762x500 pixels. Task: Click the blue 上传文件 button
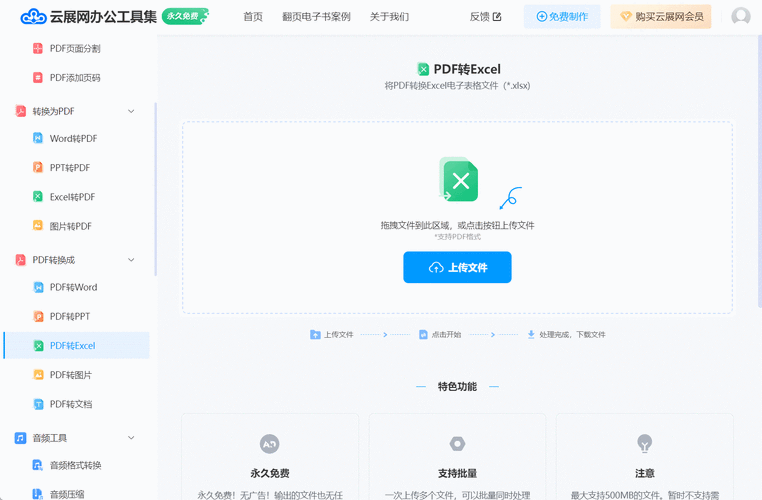point(457,267)
